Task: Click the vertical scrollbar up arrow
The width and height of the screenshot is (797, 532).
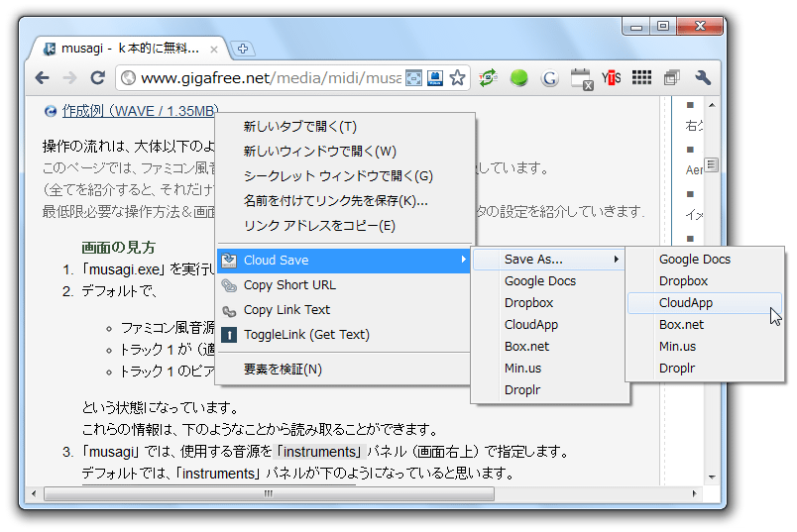Action: pos(712,106)
